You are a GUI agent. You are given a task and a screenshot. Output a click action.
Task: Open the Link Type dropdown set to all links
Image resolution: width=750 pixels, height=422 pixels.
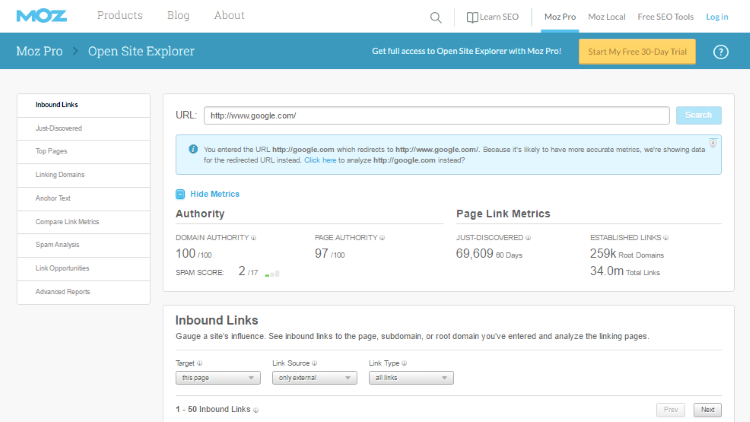pos(411,378)
